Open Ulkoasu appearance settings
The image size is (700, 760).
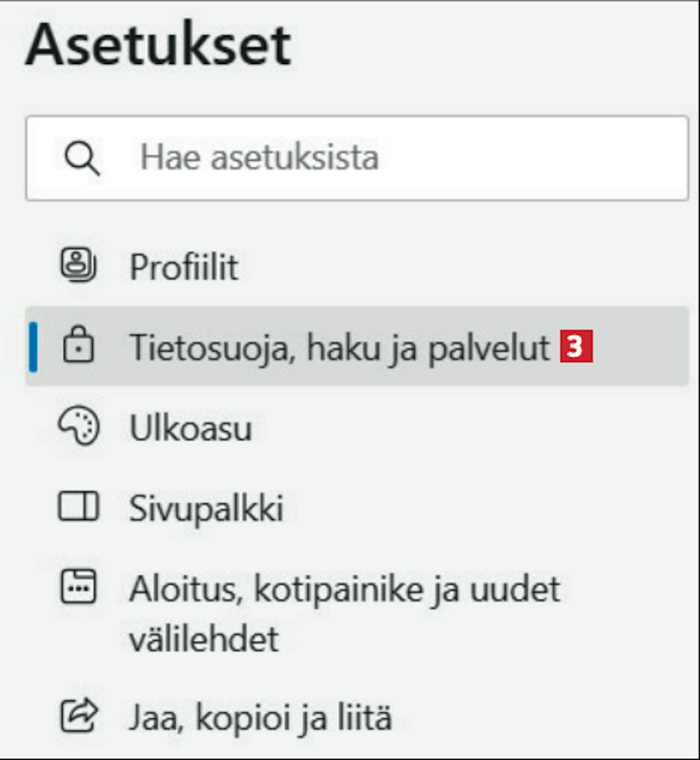[x=190, y=428]
